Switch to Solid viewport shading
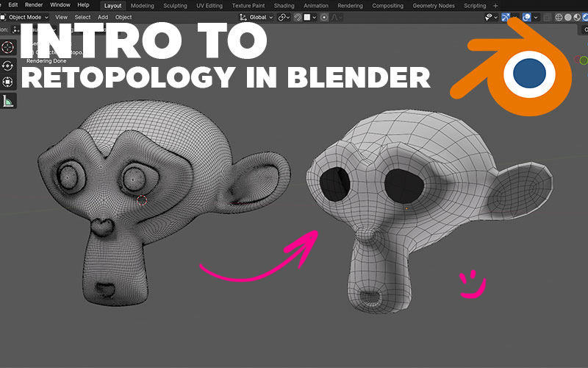The width and height of the screenshot is (588, 368). tap(568, 17)
